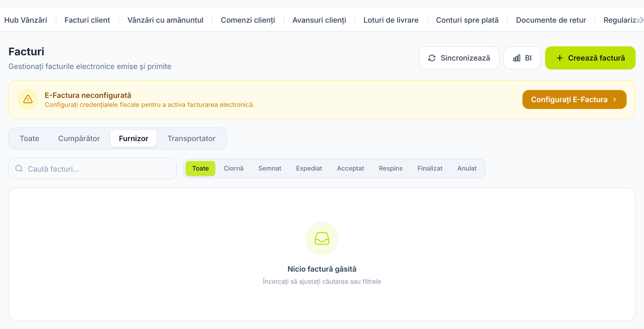Click the Nicio factură găsită message
The width and height of the screenshot is (644, 329).
tap(322, 269)
